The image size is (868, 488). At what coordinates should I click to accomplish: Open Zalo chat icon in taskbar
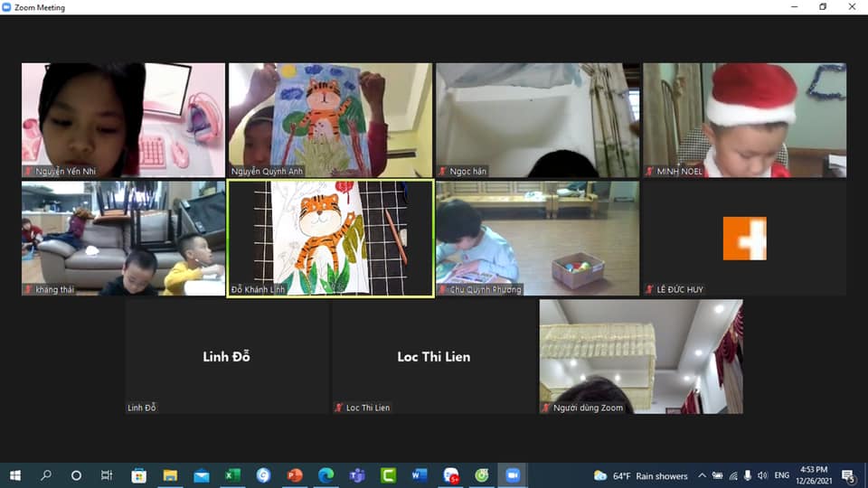click(450, 475)
